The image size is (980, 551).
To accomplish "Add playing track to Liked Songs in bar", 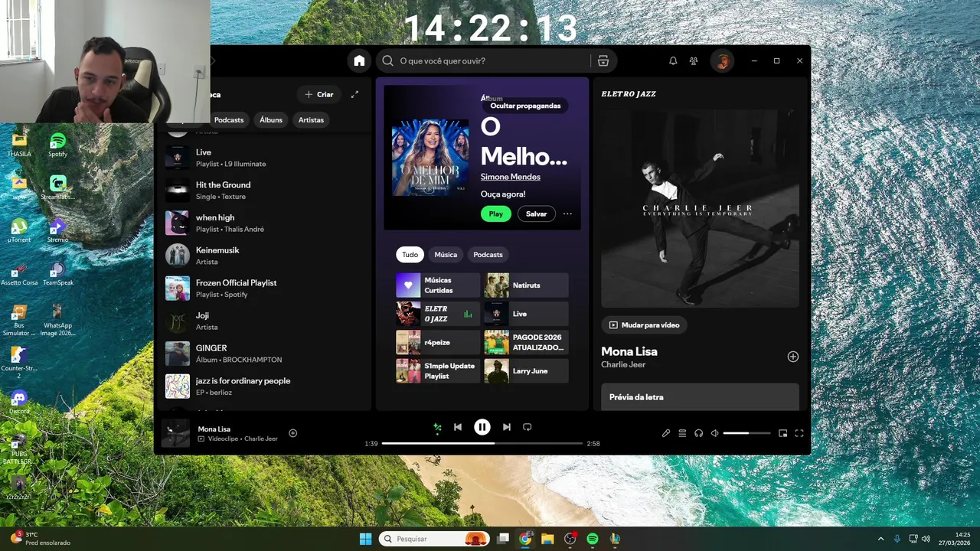I will (292, 433).
